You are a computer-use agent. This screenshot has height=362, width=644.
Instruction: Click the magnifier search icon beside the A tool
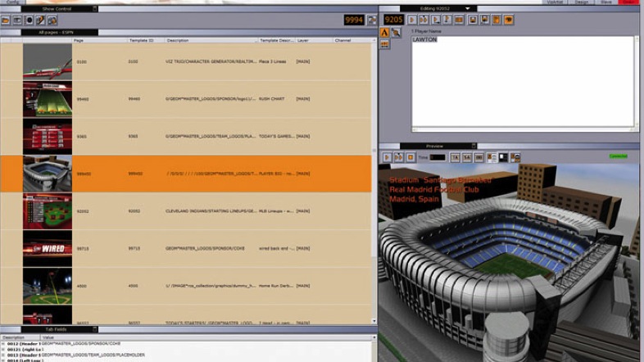pos(396,33)
